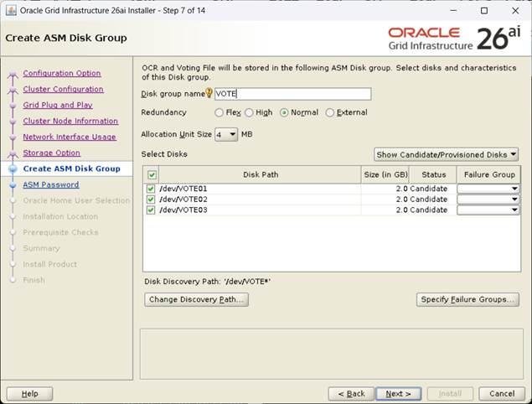Go to Cluster Configuration step
The height and width of the screenshot is (404, 532).
pos(63,90)
